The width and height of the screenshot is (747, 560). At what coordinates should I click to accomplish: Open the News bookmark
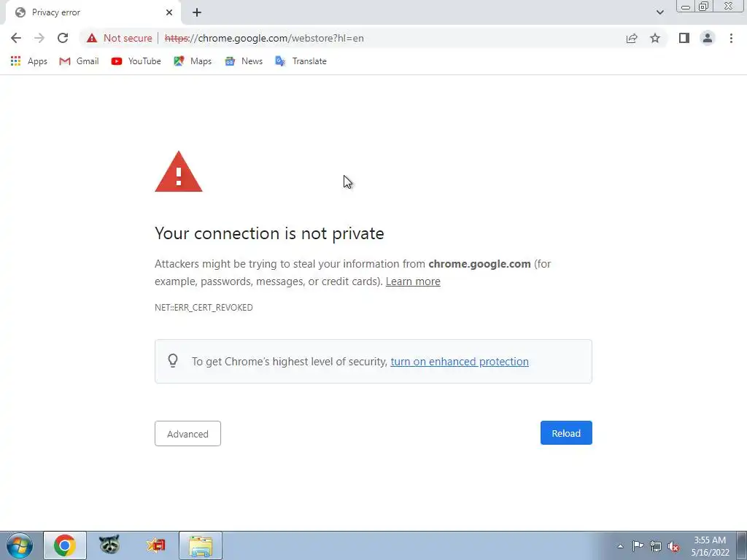244,61
